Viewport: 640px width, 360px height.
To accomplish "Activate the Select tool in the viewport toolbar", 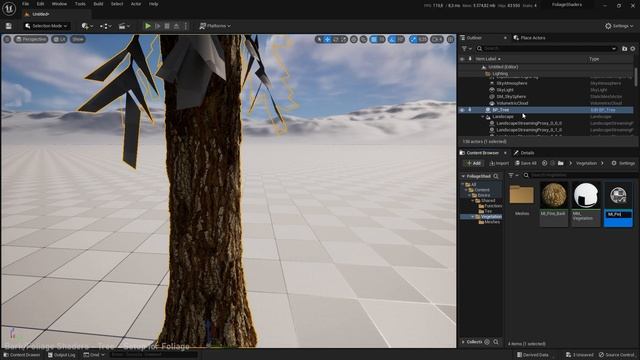I will click(319, 40).
